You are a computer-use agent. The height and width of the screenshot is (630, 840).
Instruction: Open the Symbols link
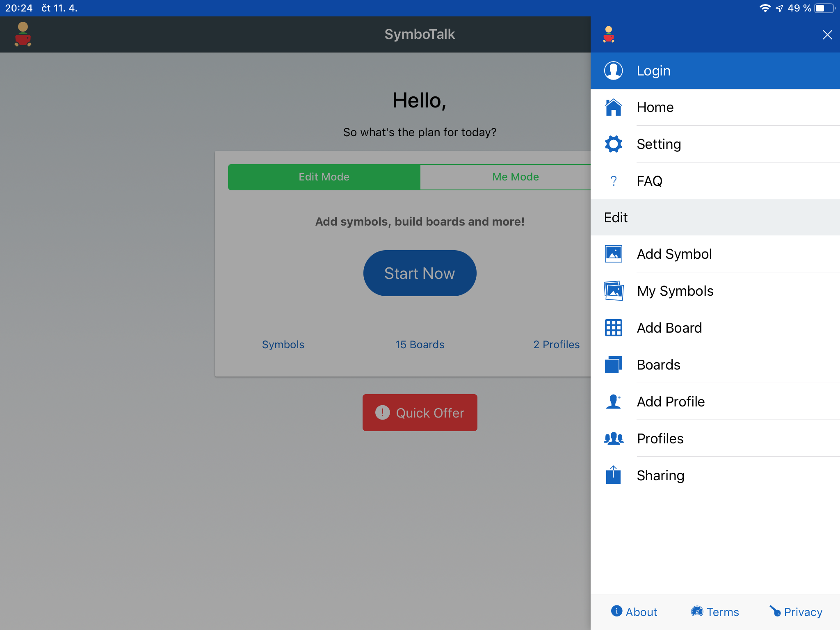coord(283,345)
